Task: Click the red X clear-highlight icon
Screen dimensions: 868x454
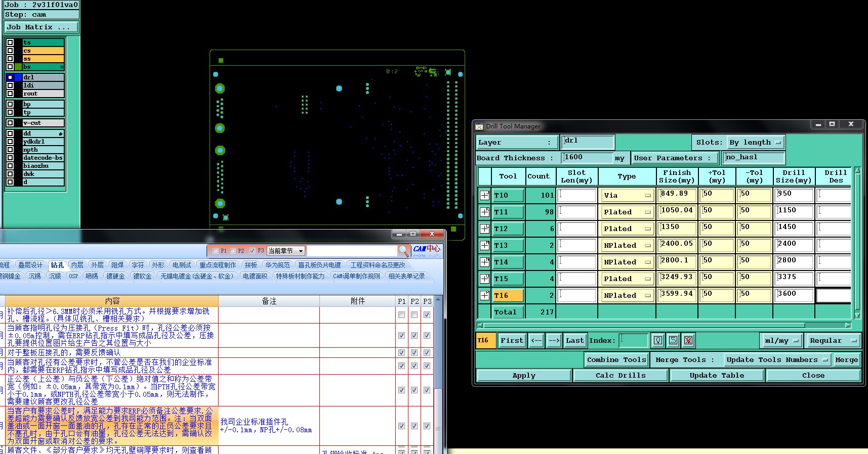Action: [x=688, y=340]
